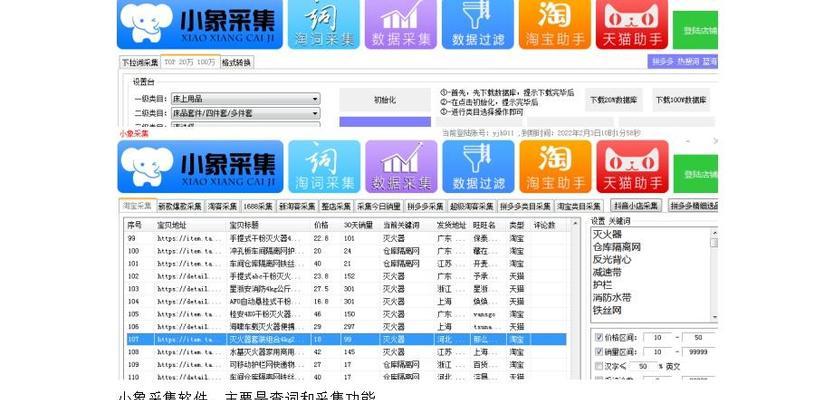814x400 pixels.
Task: Select keyword 灭火器 at top of the keyword list
Action: click(607, 234)
